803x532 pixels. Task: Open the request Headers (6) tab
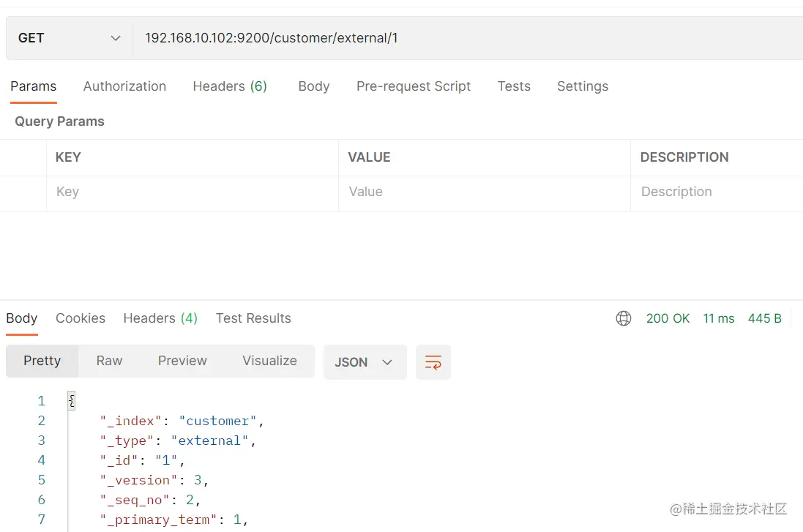(x=230, y=86)
